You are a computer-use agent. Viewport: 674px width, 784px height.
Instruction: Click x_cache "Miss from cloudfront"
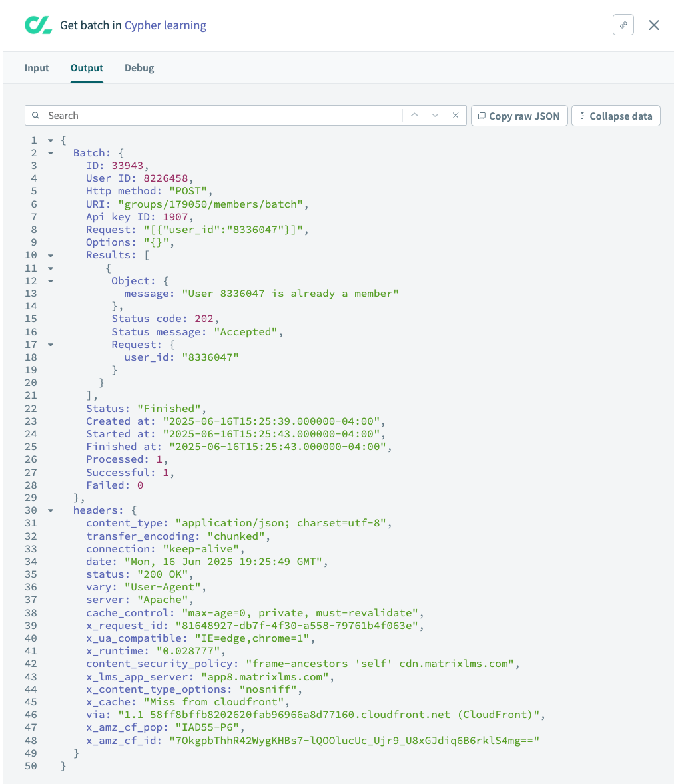[214, 702]
